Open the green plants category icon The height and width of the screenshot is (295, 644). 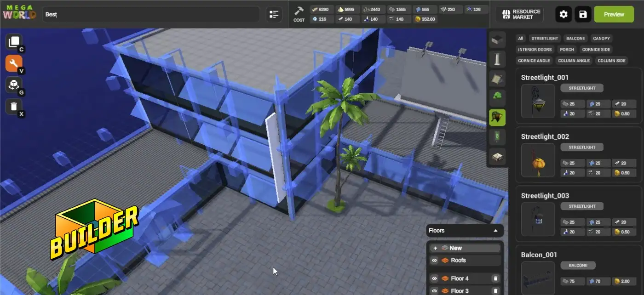coord(497,97)
